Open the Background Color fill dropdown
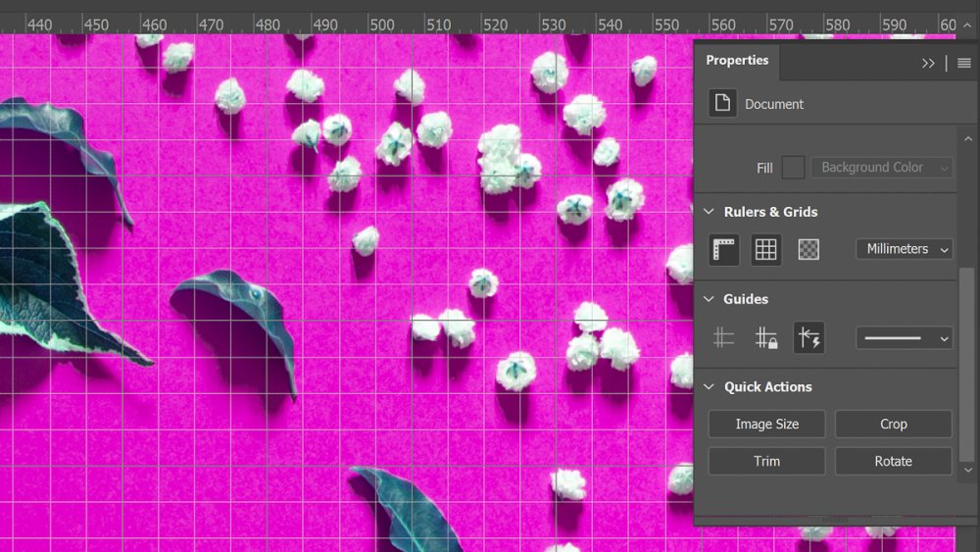The width and height of the screenshot is (980, 552). [x=882, y=168]
